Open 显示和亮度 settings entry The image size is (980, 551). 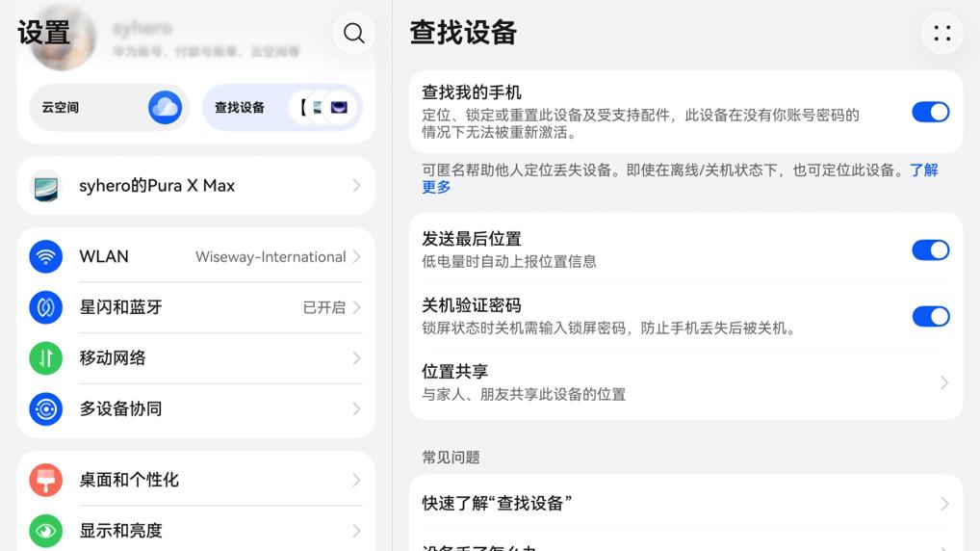pyautogui.click(x=195, y=531)
